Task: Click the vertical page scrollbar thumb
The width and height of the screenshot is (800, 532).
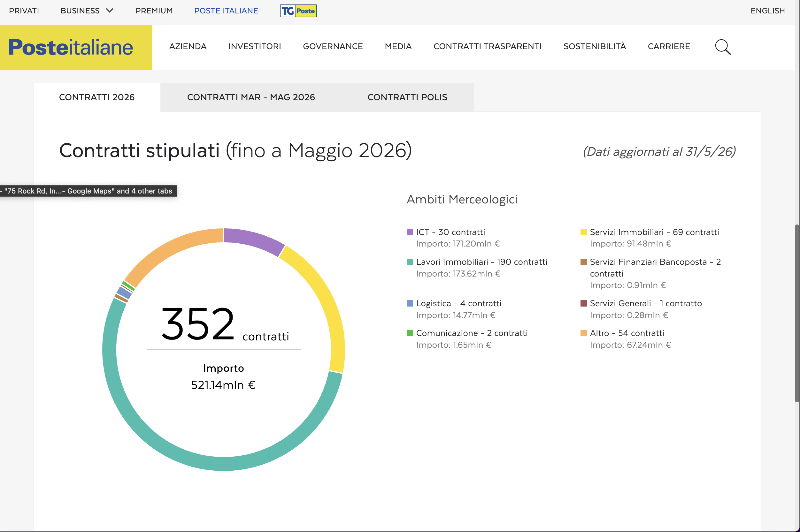Action: [796, 313]
